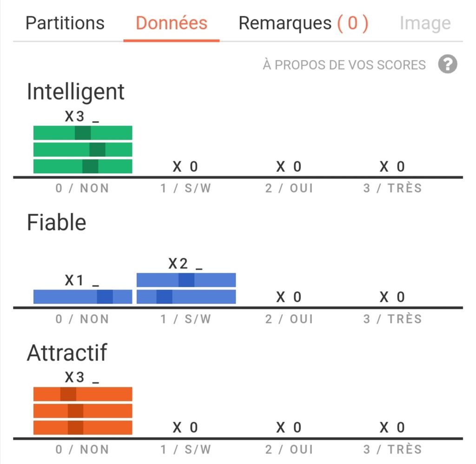Open the Image tab
The image size is (476, 464).
coord(425,23)
